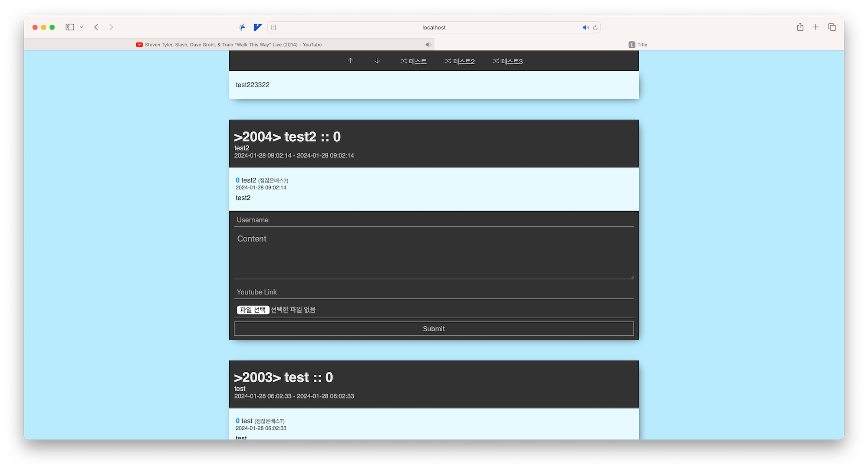
Task: Mute the YouTube tab speaker icon
Action: point(428,45)
